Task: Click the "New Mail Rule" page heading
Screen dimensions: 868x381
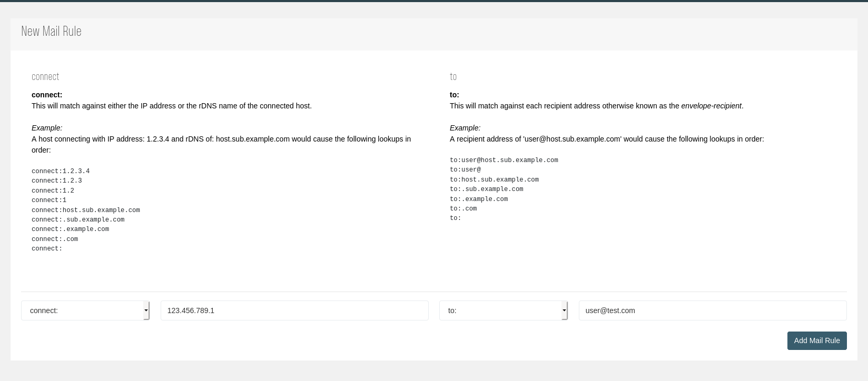Action: pos(51,32)
